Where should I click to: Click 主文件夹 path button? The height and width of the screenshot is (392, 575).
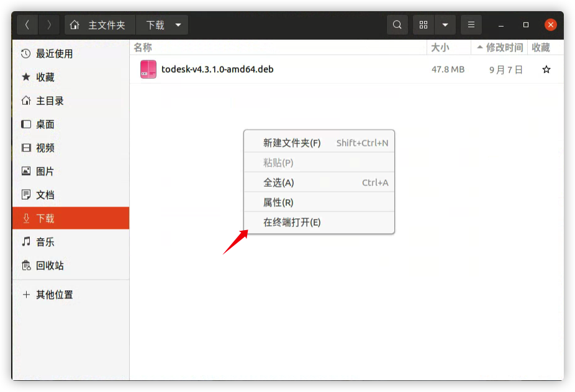click(99, 25)
